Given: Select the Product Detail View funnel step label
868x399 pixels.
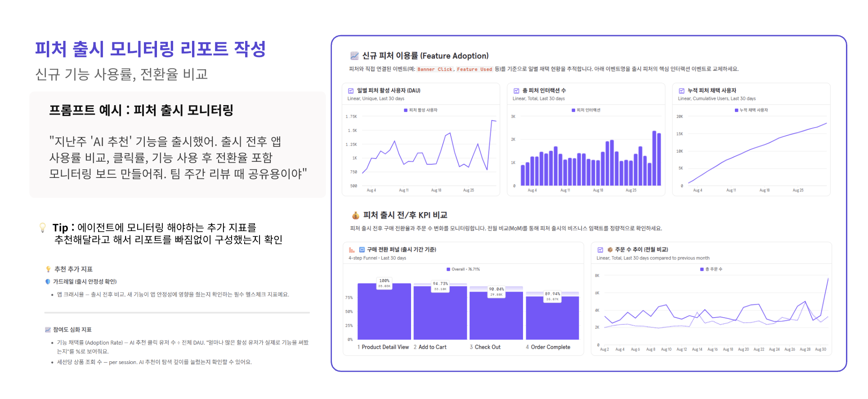Looking at the screenshot, I should tap(383, 347).
